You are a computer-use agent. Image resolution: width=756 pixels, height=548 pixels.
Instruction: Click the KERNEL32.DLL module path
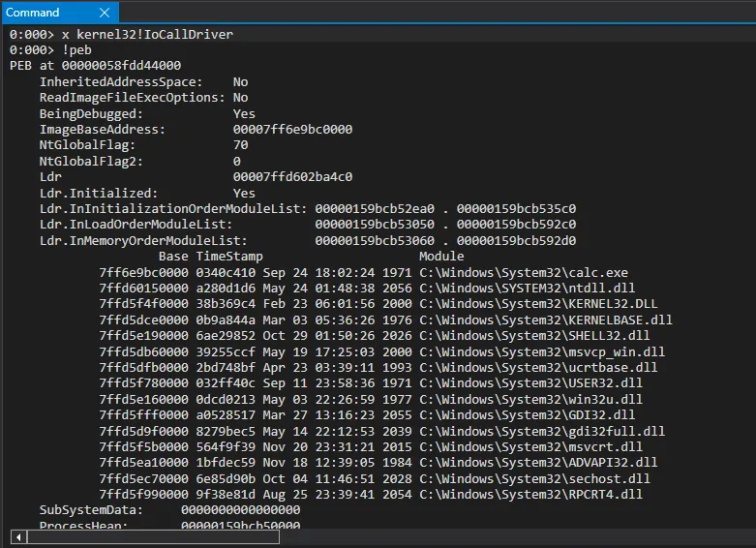click(x=538, y=303)
